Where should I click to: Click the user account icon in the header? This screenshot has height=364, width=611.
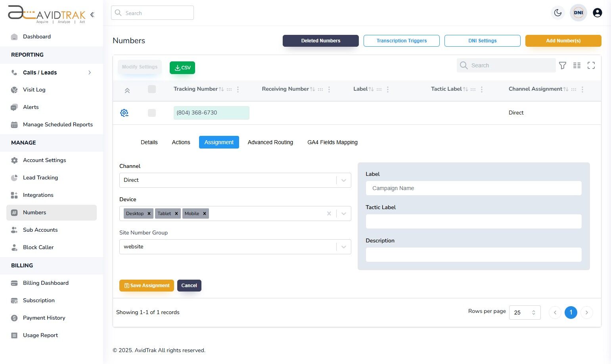coord(597,12)
